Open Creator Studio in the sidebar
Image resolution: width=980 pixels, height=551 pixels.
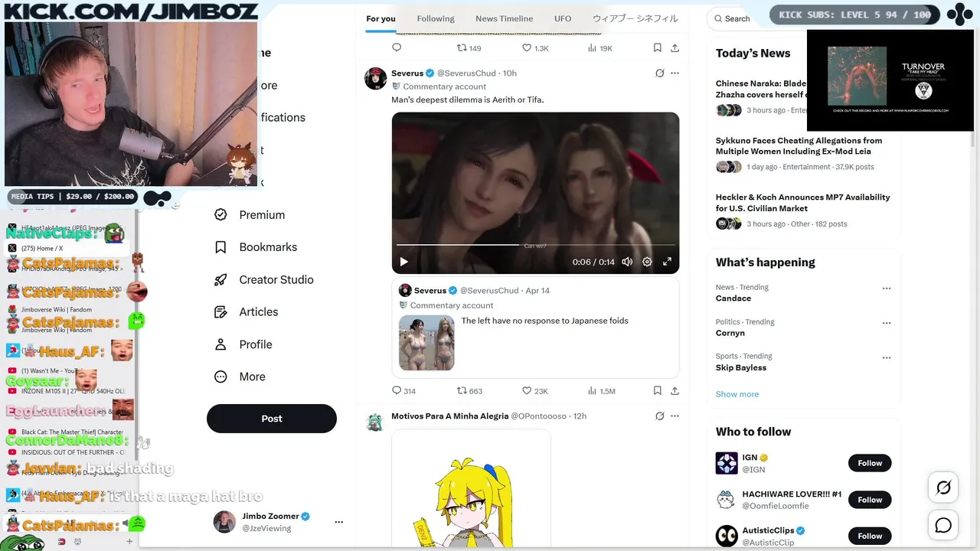(264, 279)
